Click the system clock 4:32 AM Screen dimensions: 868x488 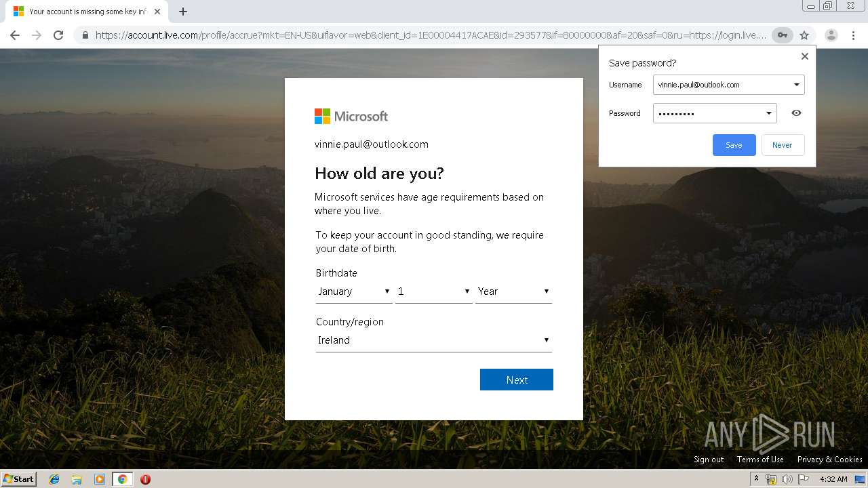click(x=833, y=479)
